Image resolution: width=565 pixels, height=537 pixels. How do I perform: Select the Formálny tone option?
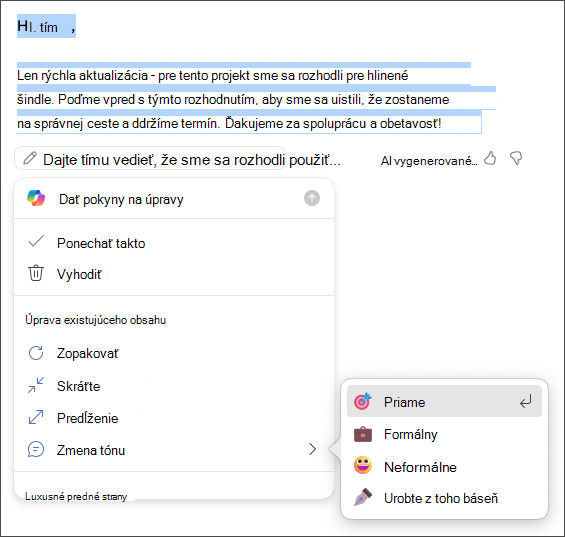pyautogui.click(x=444, y=434)
